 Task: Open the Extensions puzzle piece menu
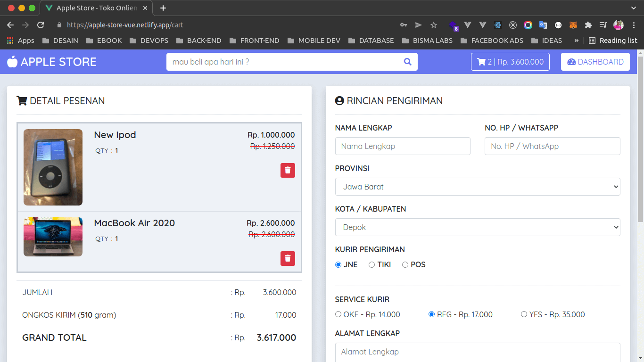pos(588,25)
